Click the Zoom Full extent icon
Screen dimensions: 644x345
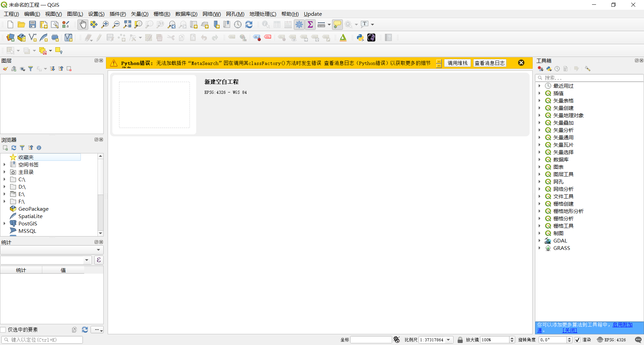click(x=127, y=24)
